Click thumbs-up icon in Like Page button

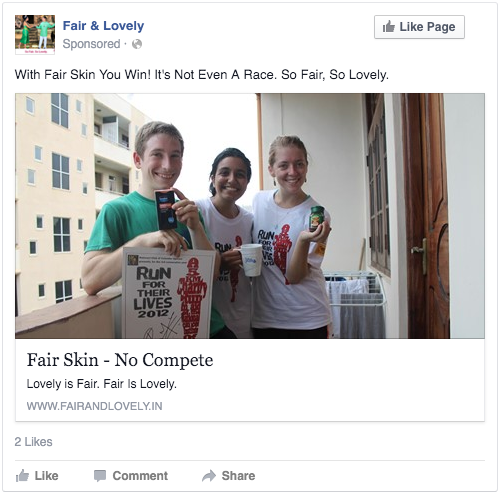[389, 27]
